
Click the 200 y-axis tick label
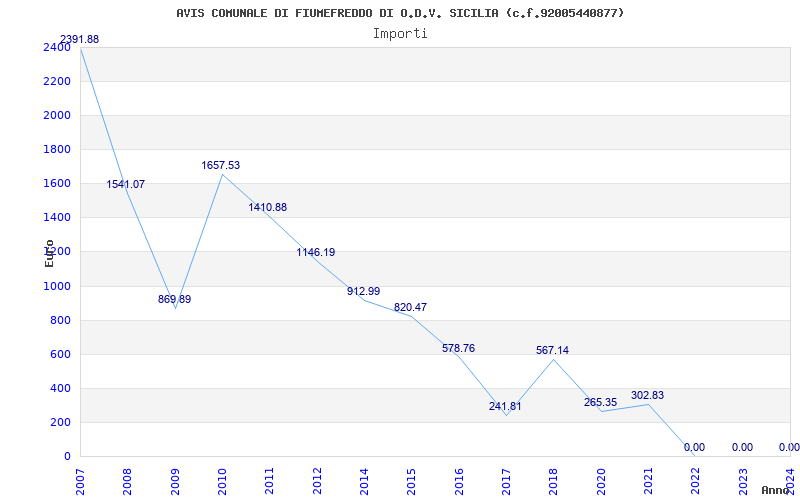tap(61, 423)
